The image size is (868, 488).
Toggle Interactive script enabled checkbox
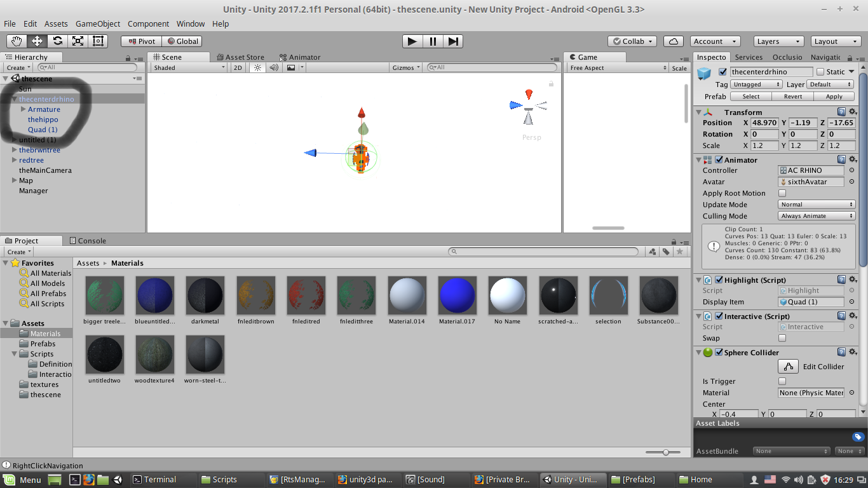point(719,316)
